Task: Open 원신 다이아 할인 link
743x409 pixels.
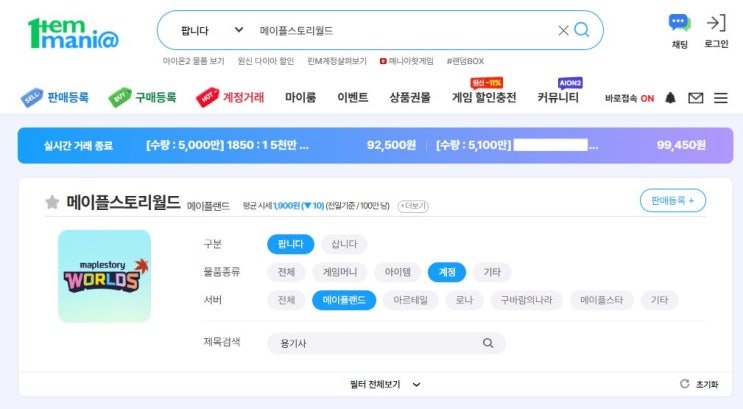Action: (x=266, y=61)
